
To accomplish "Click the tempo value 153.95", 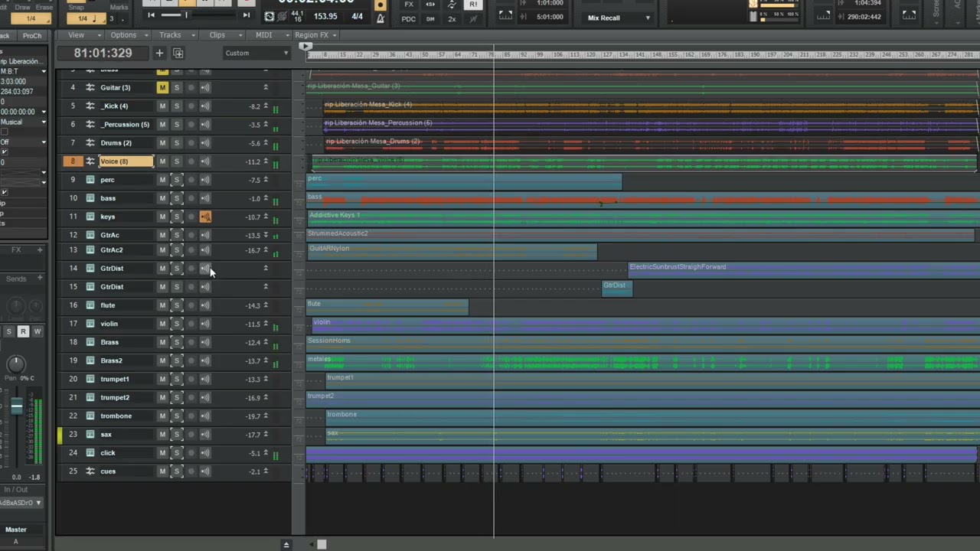I will (325, 16).
